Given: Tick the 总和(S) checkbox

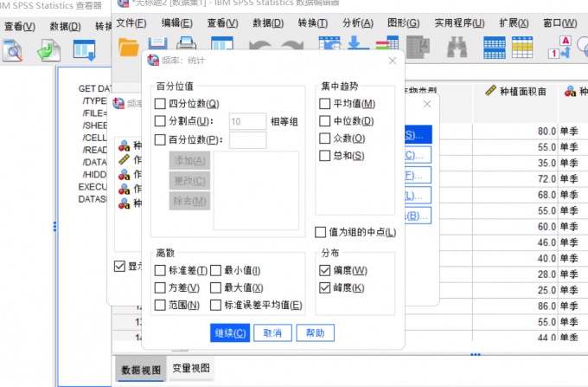Looking at the screenshot, I should 325,155.
